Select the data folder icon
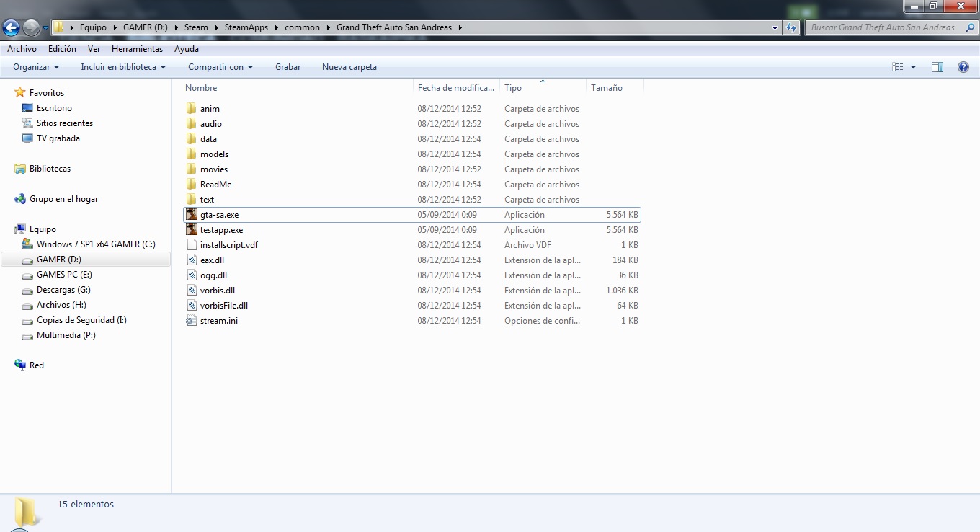Image resolution: width=980 pixels, height=532 pixels. tap(191, 139)
